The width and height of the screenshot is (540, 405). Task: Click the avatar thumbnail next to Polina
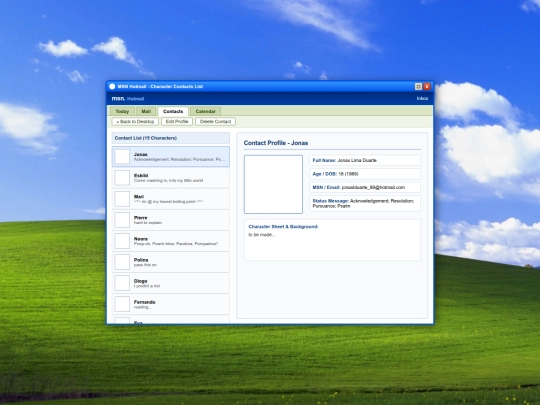(x=122, y=262)
